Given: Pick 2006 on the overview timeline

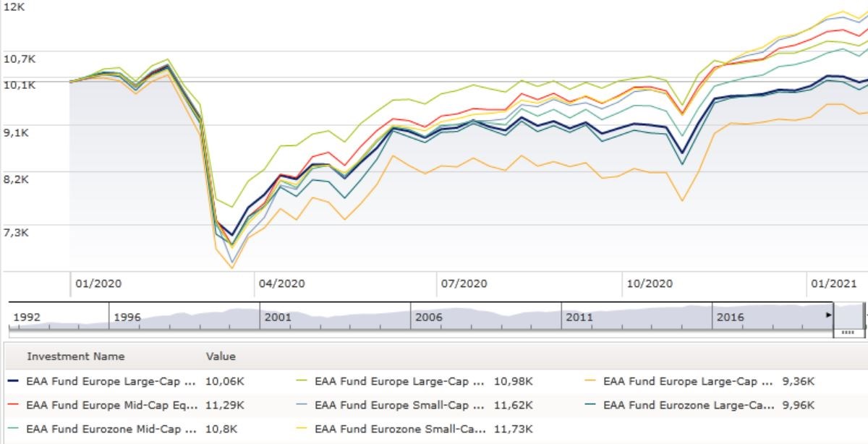Looking at the screenshot, I should pyautogui.click(x=428, y=317).
